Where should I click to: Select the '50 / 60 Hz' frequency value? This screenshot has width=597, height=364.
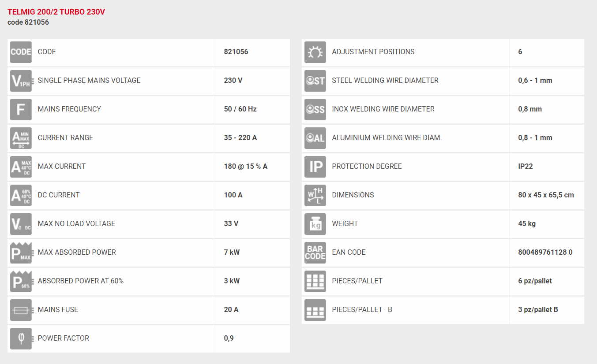coord(240,109)
